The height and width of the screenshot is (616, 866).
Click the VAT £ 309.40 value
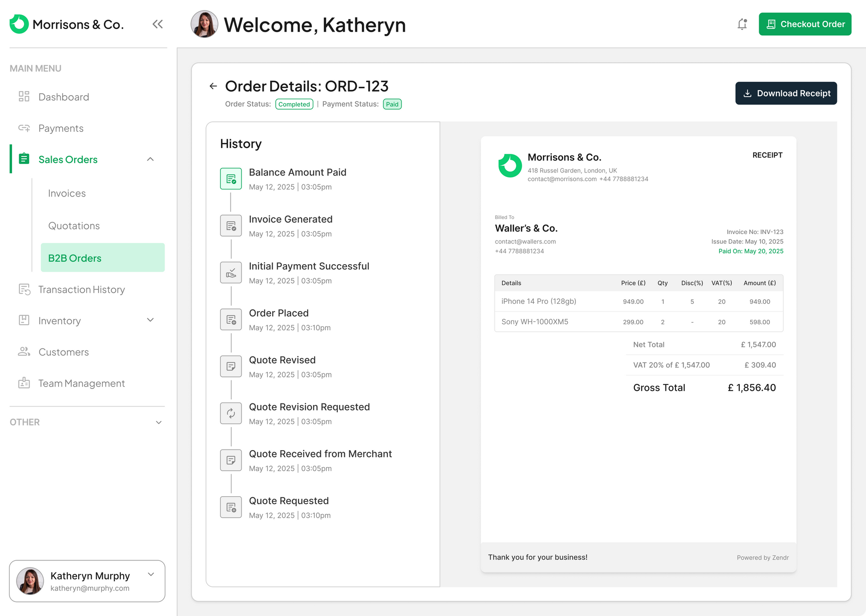click(x=760, y=365)
